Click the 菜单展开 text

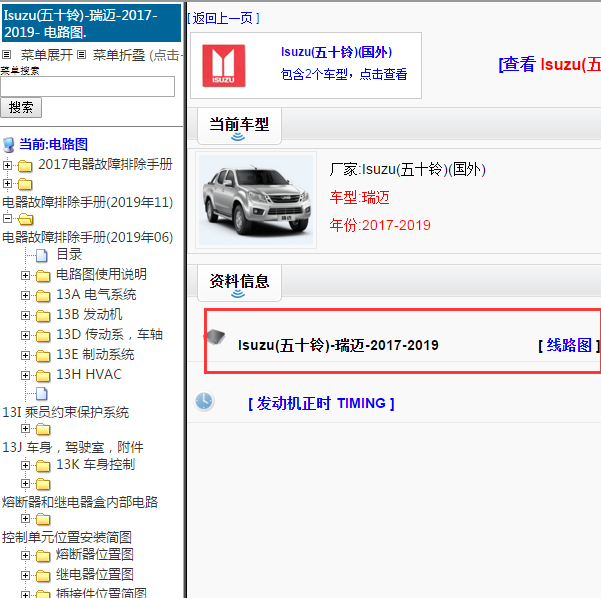tap(46, 55)
